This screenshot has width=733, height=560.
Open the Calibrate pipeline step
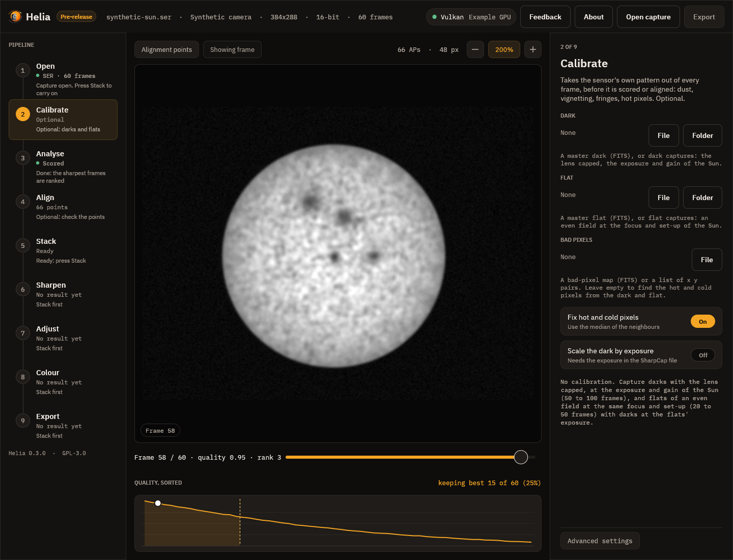click(63, 120)
